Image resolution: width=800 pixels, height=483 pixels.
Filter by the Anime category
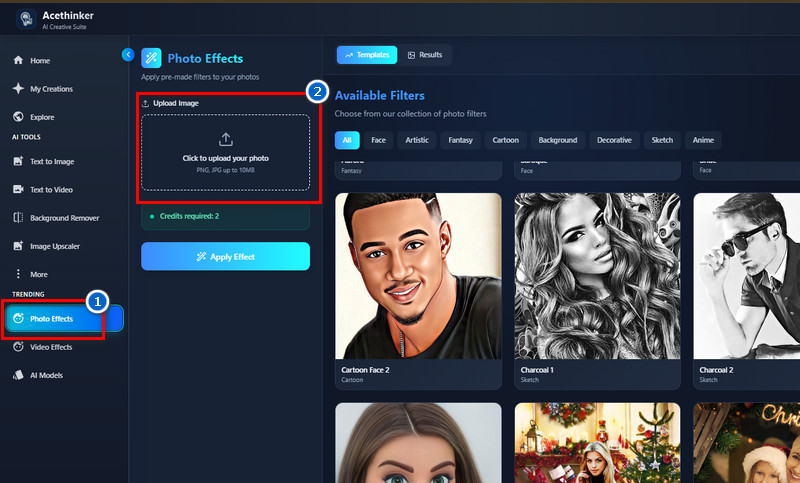click(x=703, y=140)
